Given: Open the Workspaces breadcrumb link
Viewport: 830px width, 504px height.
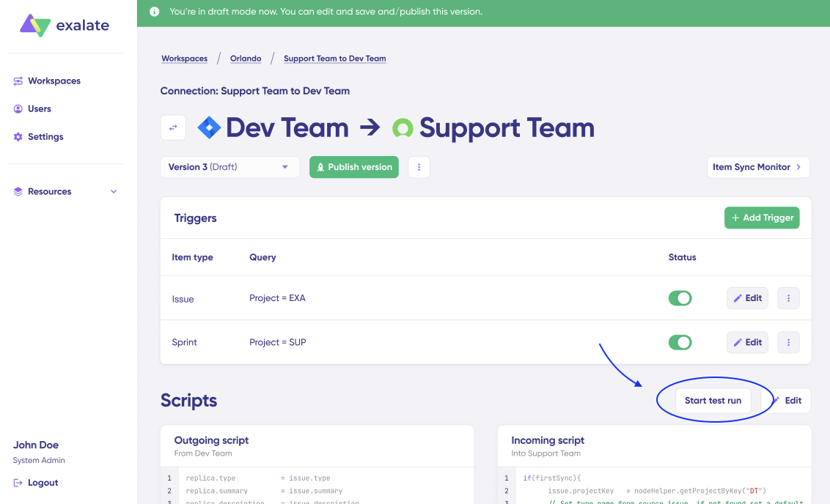Looking at the screenshot, I should [184, 59].
